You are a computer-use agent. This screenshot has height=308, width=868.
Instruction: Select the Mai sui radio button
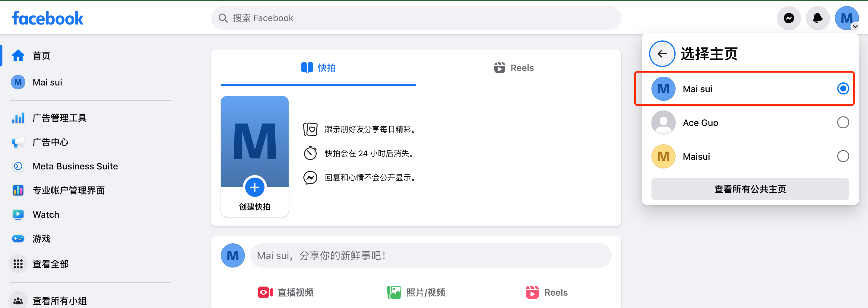click(x=843, y=89)
